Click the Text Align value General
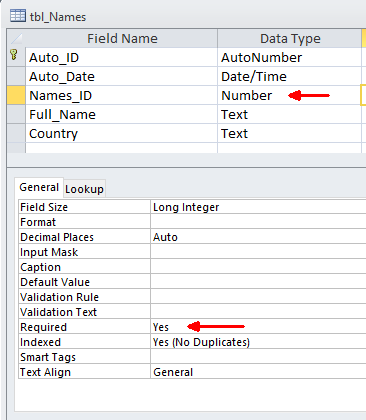 click(x=258, y=372)
